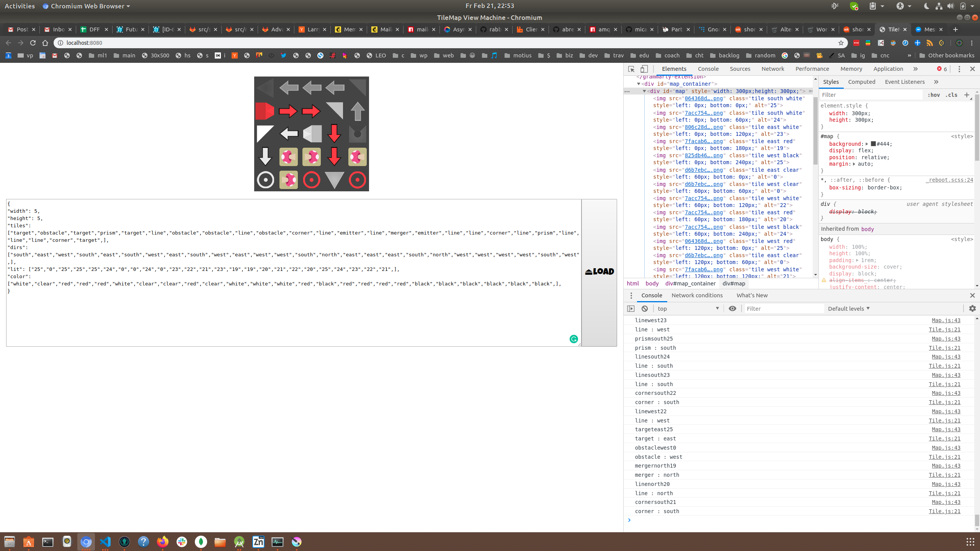The image size is (980, 551).
Task: Open the console drawer three-dot menu
Action: click(x=631, y=295)
